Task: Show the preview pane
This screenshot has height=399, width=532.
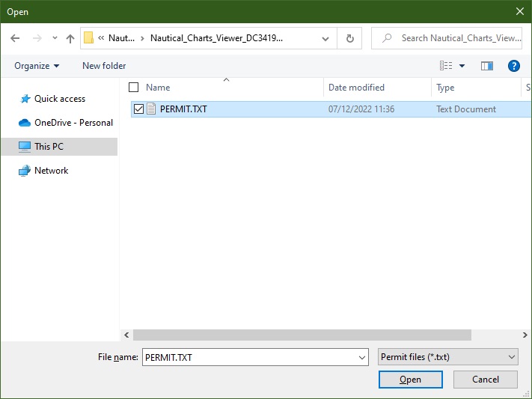Action: pos(487,66)
